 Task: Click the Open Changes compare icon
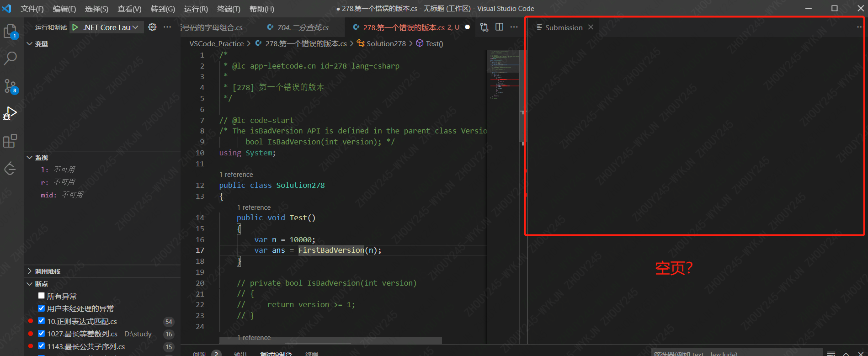point(484,27)
